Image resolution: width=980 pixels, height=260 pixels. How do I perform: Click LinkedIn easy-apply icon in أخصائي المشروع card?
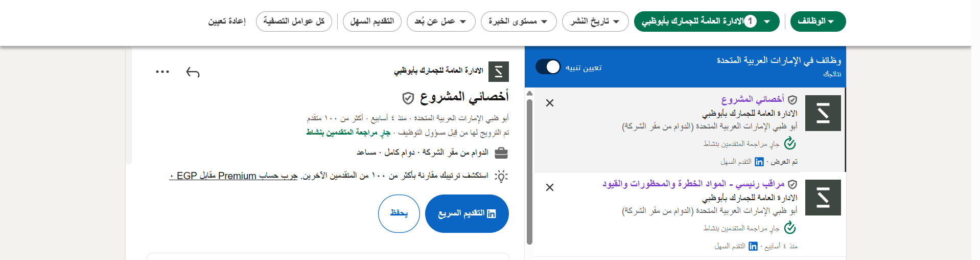[x=759, y=162]
